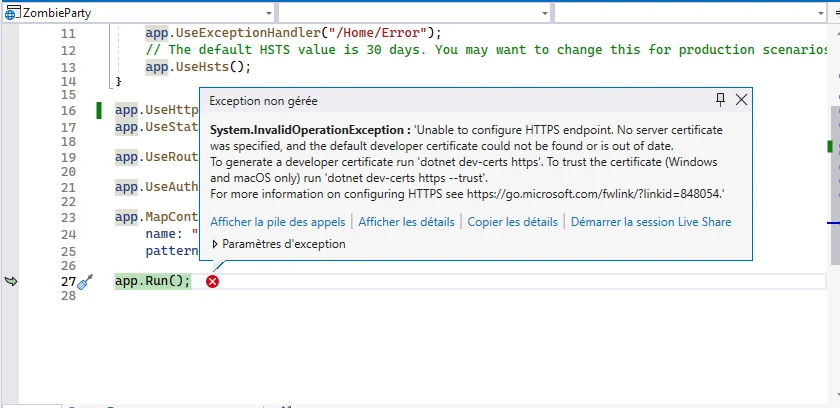Click the HSTS comment on line 12
This screenshot has height=408, width=840.
coord(486,50)
